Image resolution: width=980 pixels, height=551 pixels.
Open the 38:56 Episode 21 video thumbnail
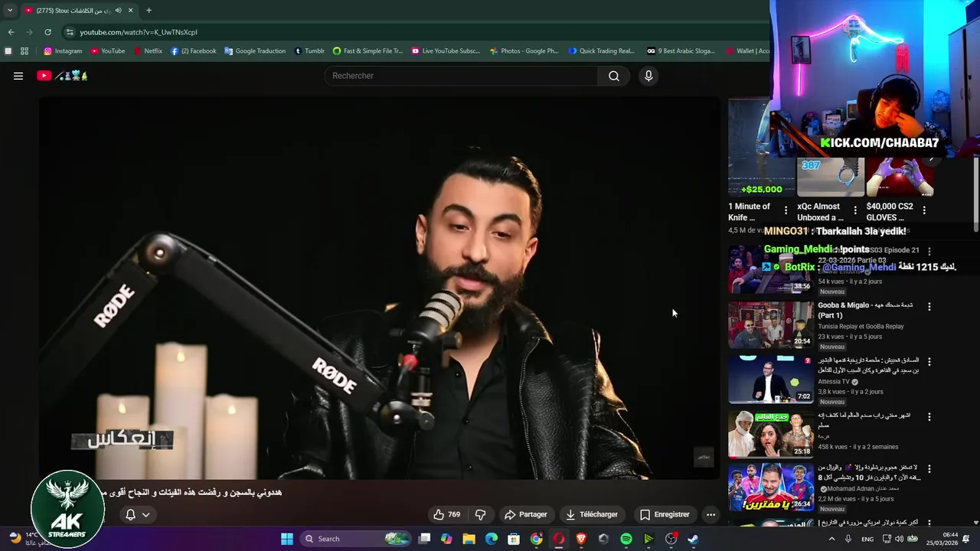point(770,269)
